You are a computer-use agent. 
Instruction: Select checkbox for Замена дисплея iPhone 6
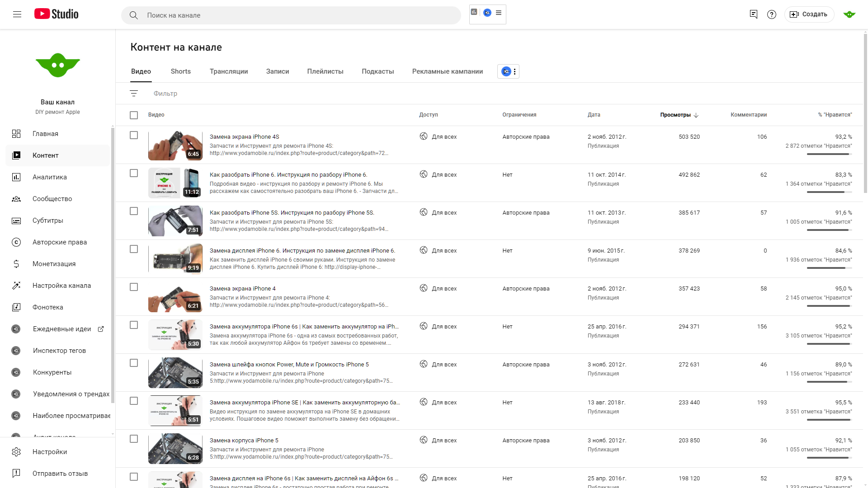tap(134, 249)
